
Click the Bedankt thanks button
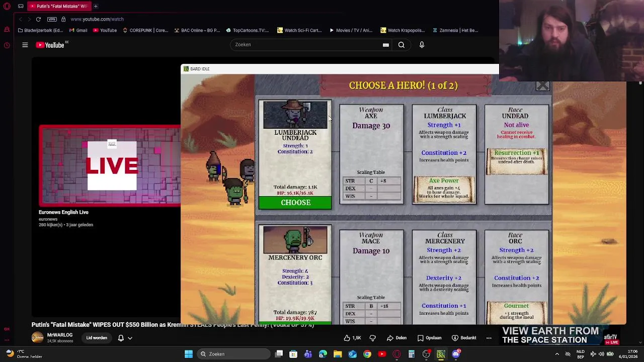tap(463, 338)
